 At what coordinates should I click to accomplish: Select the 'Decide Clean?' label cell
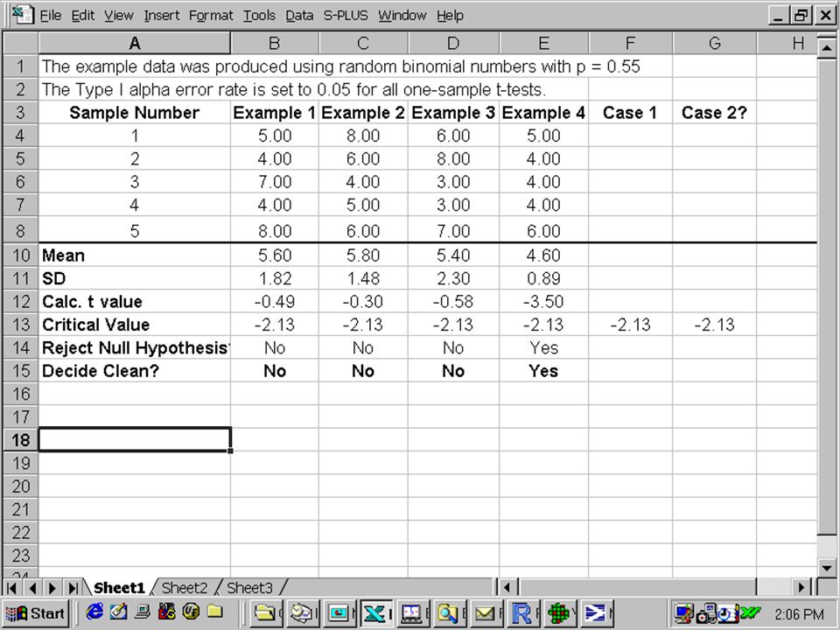(135, 371)
